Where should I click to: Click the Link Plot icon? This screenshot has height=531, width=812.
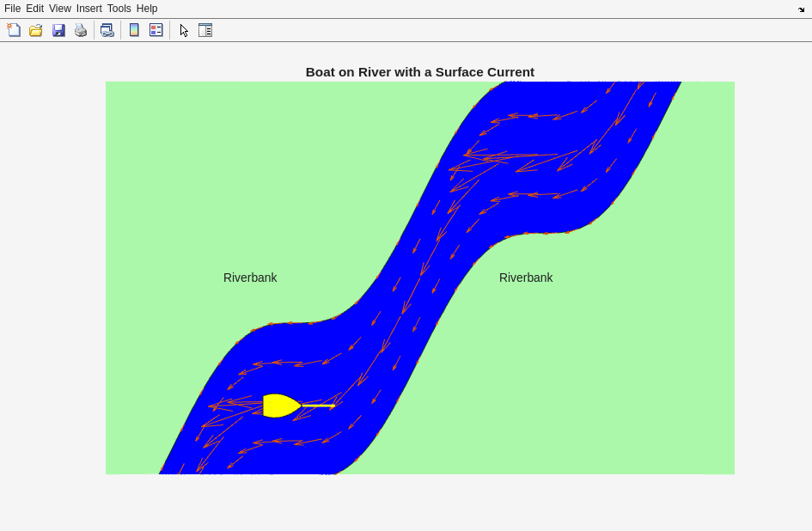tap(107, 30)
